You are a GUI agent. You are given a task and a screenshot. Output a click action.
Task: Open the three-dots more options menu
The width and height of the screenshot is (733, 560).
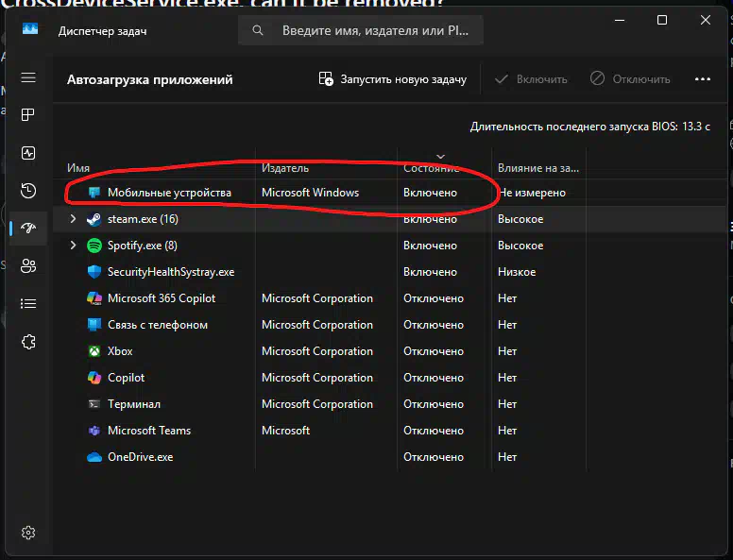coord(703,79)
